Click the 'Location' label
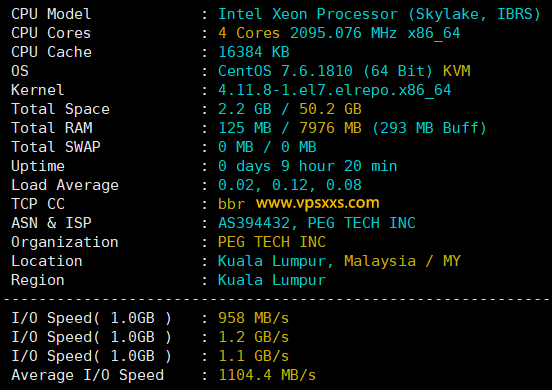Image resolution: width=552 pixels, height=390 pixels. click(47, 261)
